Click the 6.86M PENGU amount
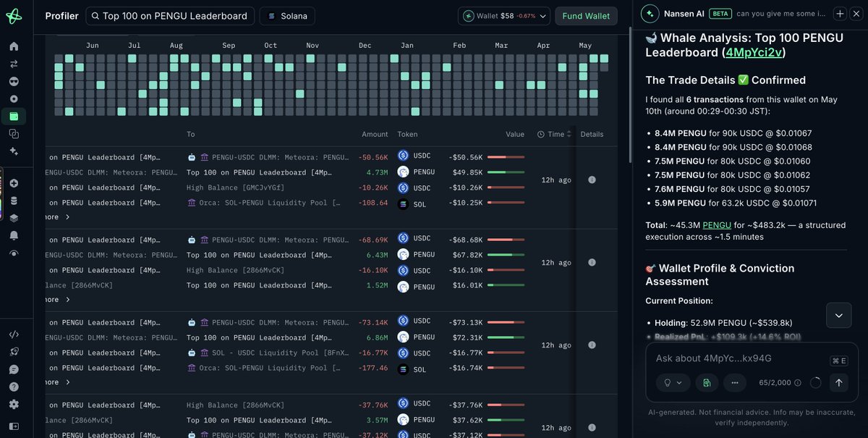The height and width of the screenshot is (438, 868). tap(377, 337)
